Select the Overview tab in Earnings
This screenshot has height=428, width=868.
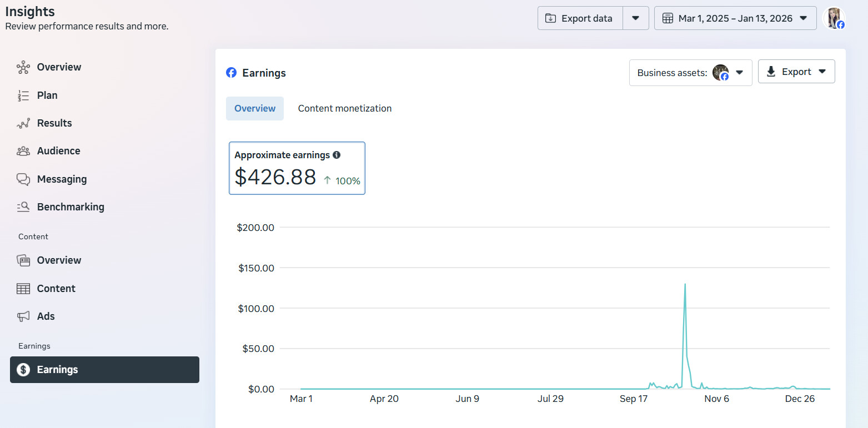tap(254, 109)
